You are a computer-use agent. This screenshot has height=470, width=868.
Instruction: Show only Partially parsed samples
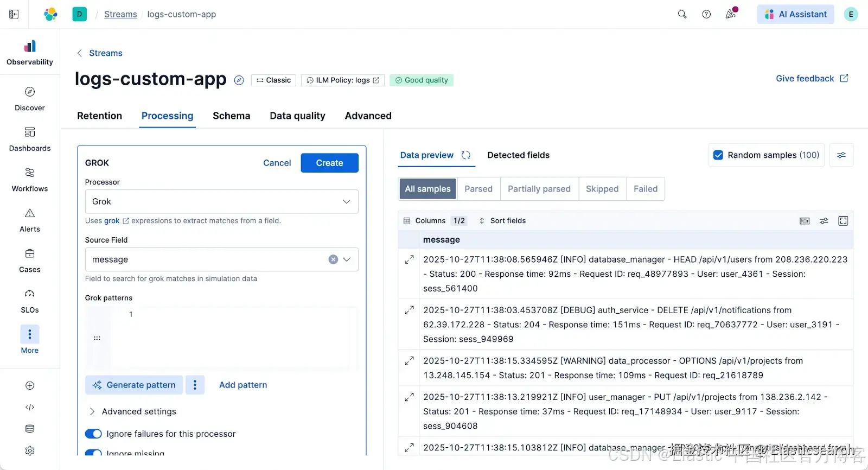coord(539,189)
